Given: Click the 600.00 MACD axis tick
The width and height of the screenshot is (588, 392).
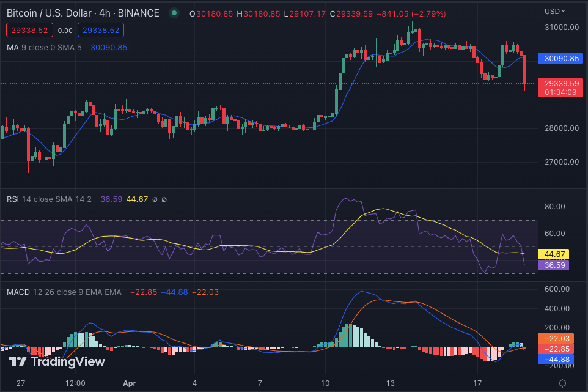Looking at the screenshot, I should click(557, 289).
